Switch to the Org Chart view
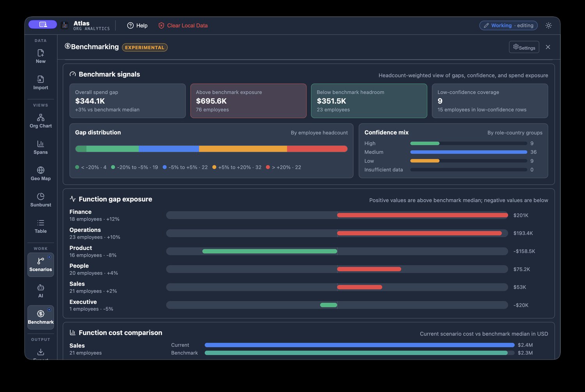Viewport: 585px width, 392px height. (41, 121)
